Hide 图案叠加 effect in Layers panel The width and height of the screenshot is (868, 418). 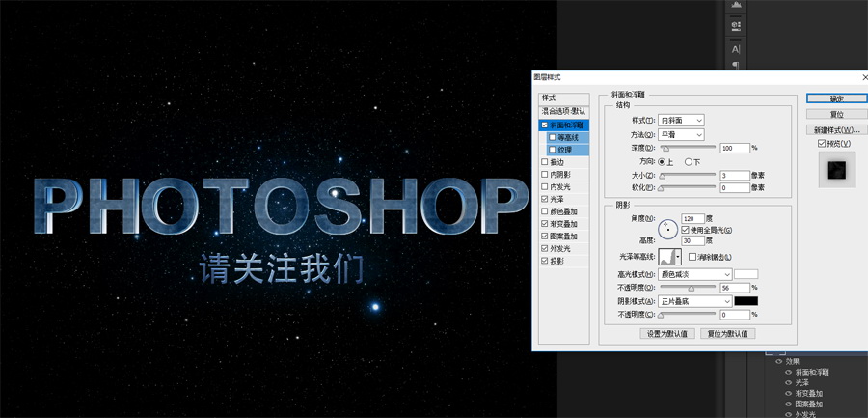tap(788, 404)
